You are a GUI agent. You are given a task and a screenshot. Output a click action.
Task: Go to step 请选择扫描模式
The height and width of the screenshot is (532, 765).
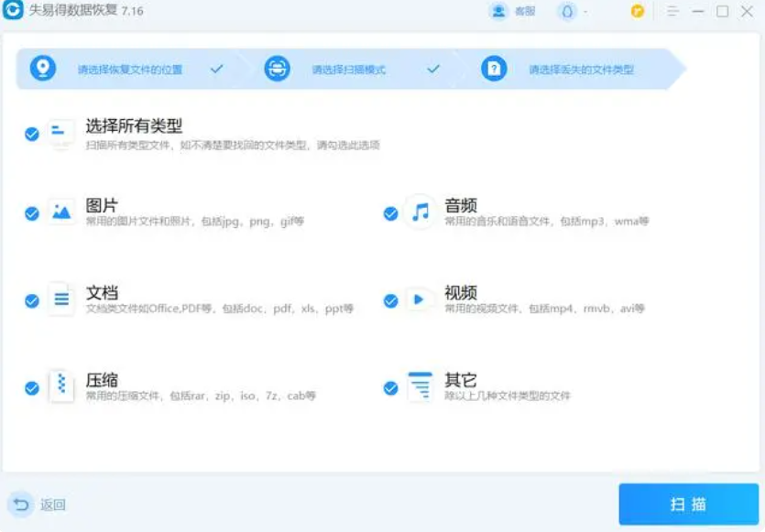pos(348,70)
